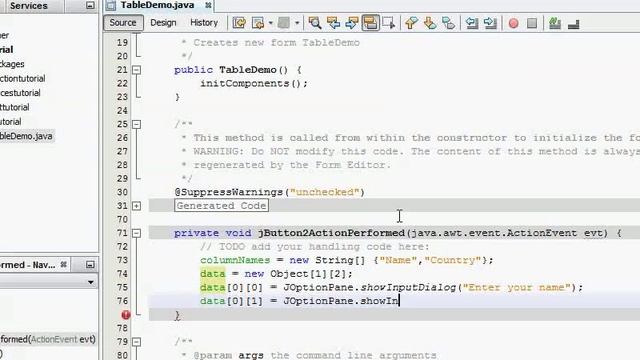Go to Previous Bookmark icon
Image resolution: width=640 pixels, height=360 pixels.
[411, 23]
